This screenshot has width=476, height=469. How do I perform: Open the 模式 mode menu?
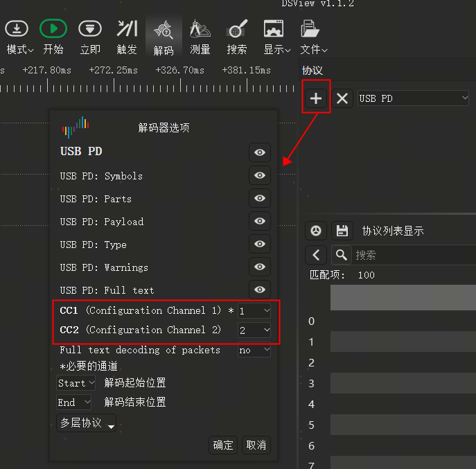(x=19, y=37)
